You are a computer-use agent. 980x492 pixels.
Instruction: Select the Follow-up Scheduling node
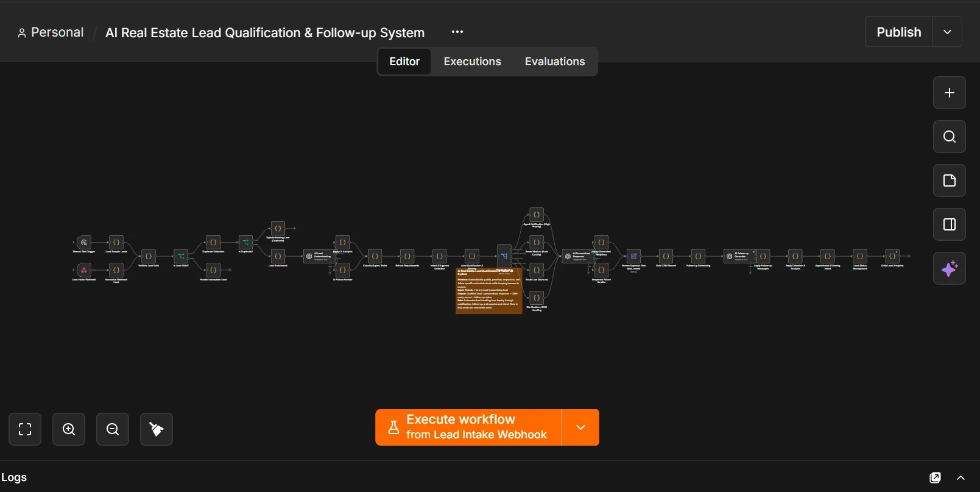point(698,256)
